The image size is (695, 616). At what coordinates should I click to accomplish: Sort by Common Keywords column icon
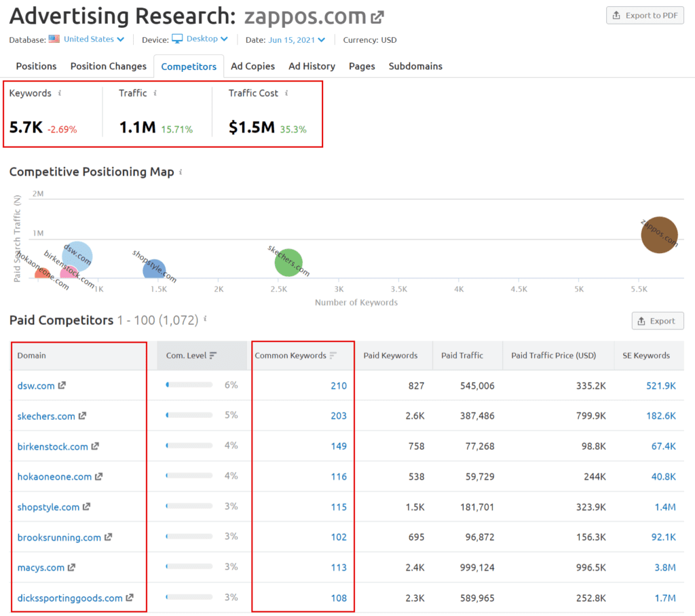point(333,355)
